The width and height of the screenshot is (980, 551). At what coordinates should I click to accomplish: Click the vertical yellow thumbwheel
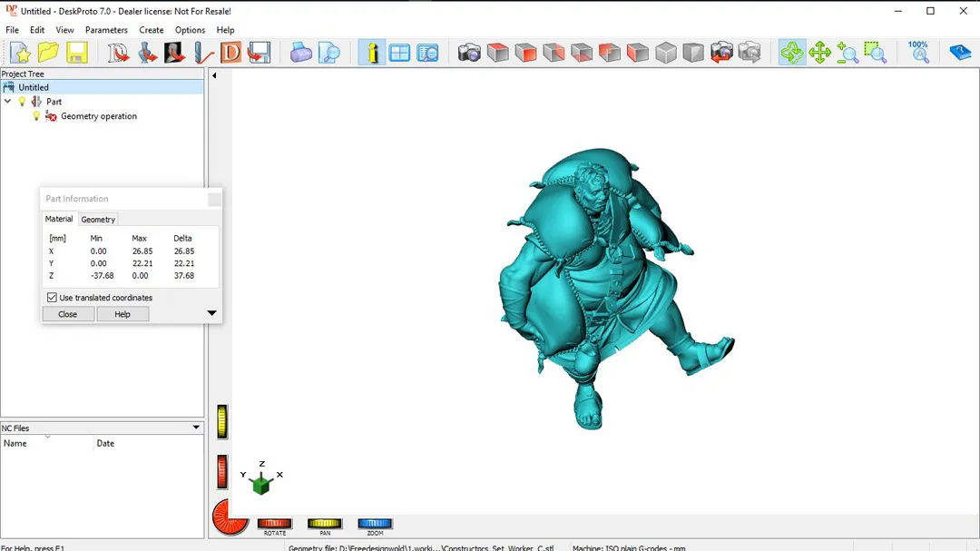point(222,421)
